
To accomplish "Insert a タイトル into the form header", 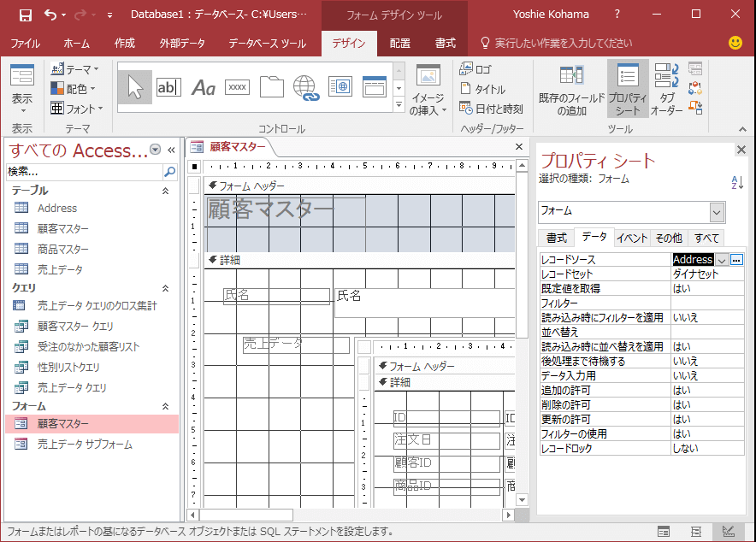I will (483, 89).
